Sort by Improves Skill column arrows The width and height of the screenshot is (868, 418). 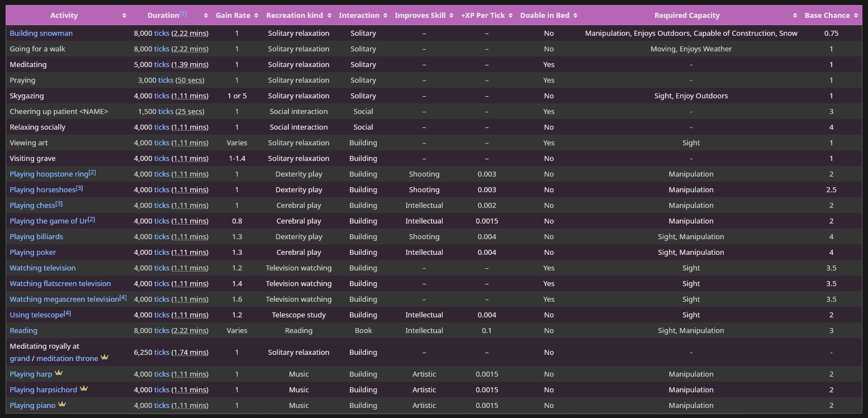click(x=451, y=16)
